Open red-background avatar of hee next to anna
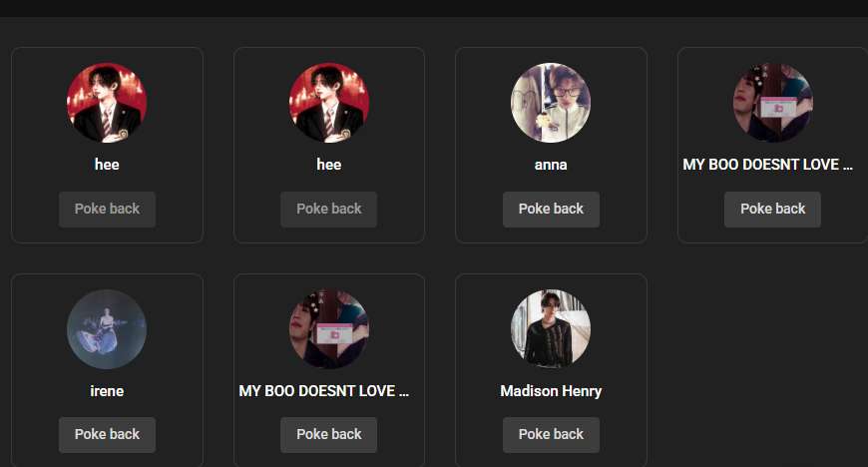The width and height of the screenshot is (868, 467). (x=329, y=103)
